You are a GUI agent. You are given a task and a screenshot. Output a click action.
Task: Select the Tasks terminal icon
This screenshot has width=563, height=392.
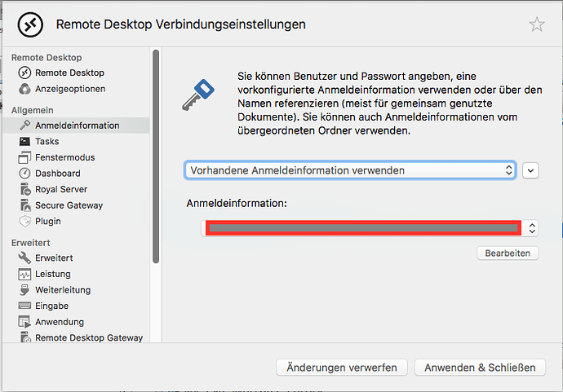[x=25, y=141]
